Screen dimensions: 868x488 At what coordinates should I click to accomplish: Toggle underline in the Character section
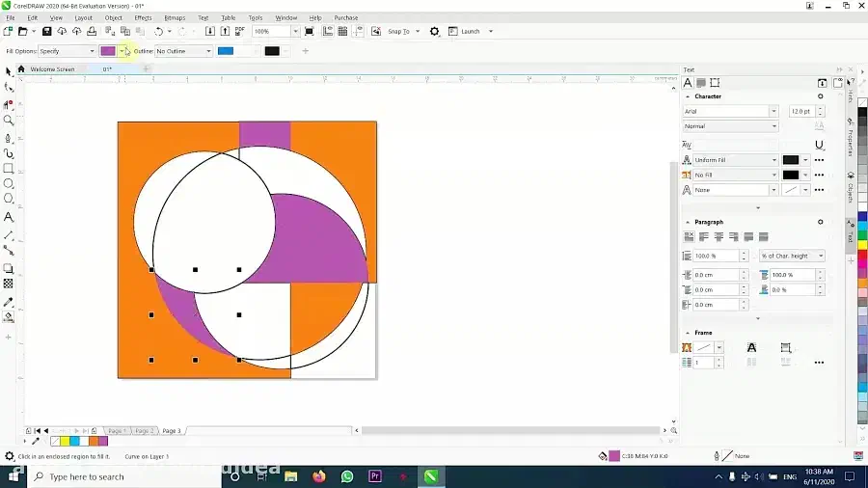[819, 144]
